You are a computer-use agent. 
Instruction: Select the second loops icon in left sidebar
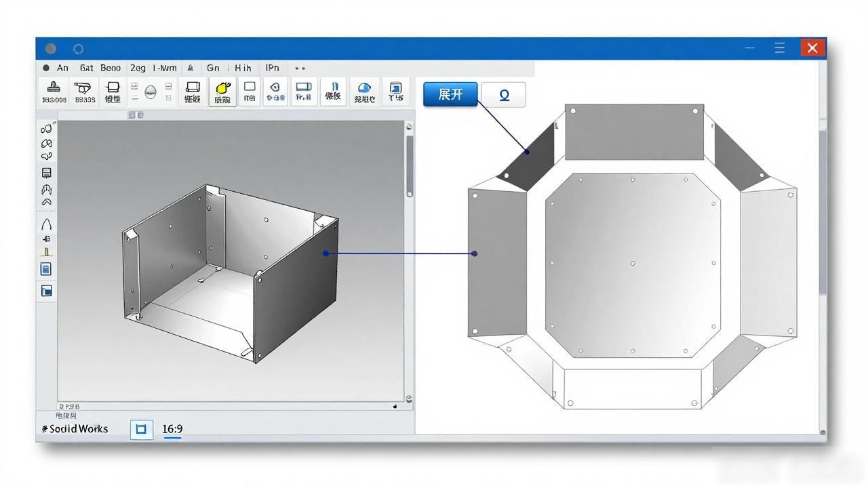(x=47, y=143)
